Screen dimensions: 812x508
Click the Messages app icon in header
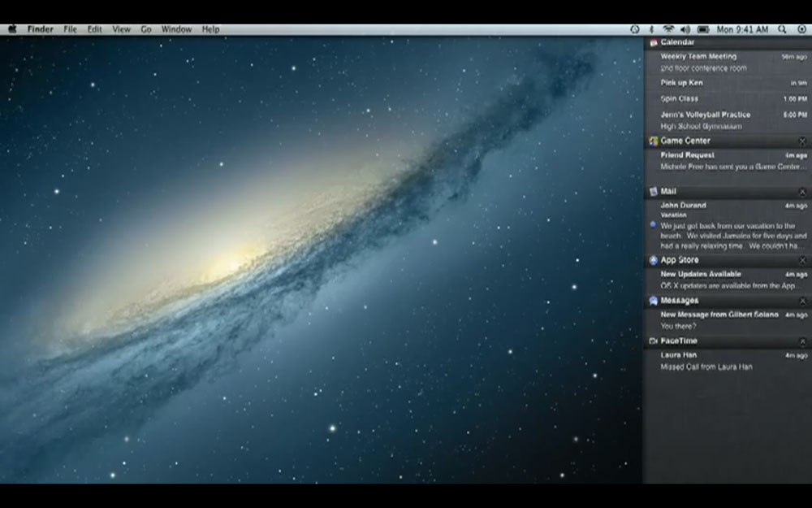click(x=654, y=301)
